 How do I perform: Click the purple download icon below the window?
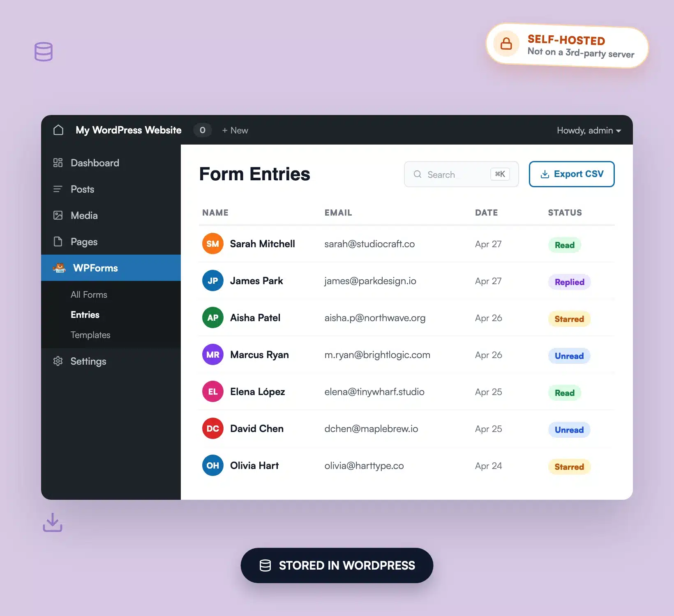(53, 522)
